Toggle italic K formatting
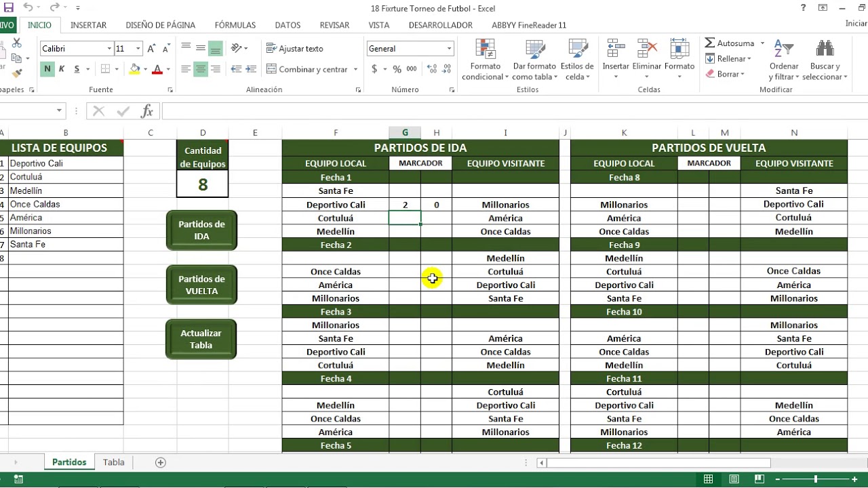868x488 pixels. click(x=62, y=69)
